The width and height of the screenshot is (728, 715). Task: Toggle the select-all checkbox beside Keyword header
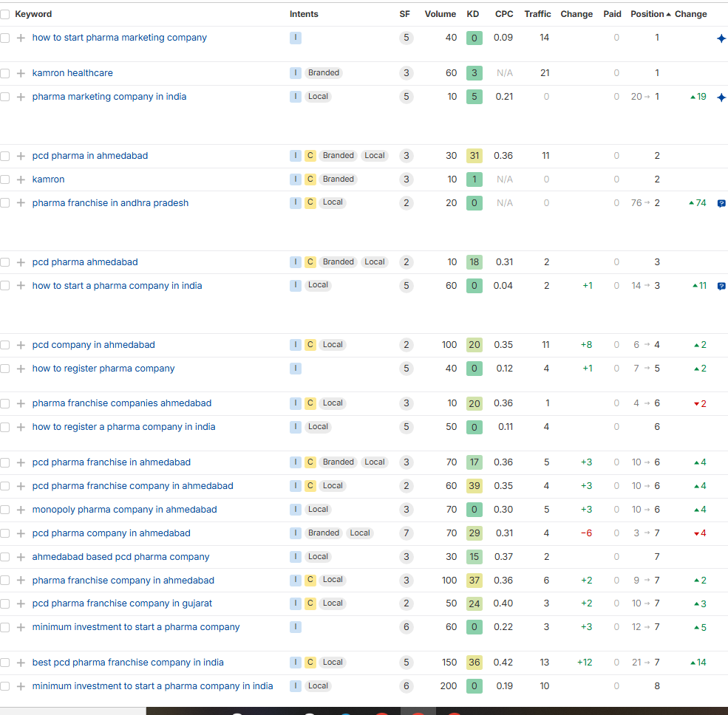tap(5, 14)
